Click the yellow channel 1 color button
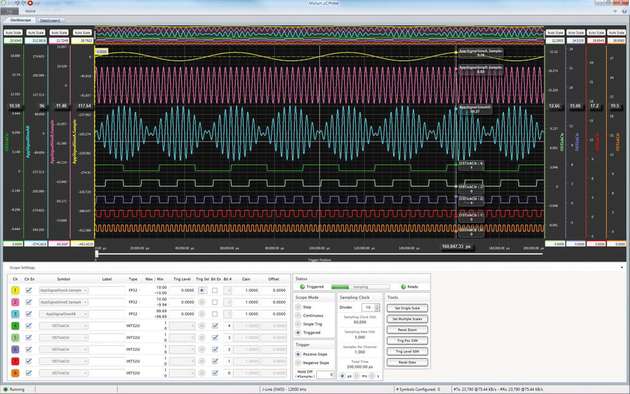 15,290
